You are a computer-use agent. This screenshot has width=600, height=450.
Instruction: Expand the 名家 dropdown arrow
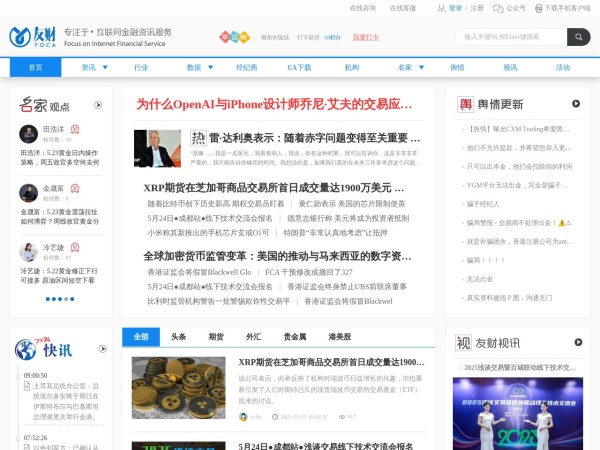point(421,67)
